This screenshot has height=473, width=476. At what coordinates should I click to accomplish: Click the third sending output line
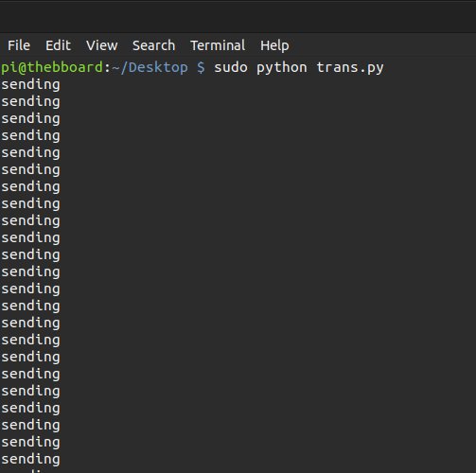[30, 119]
